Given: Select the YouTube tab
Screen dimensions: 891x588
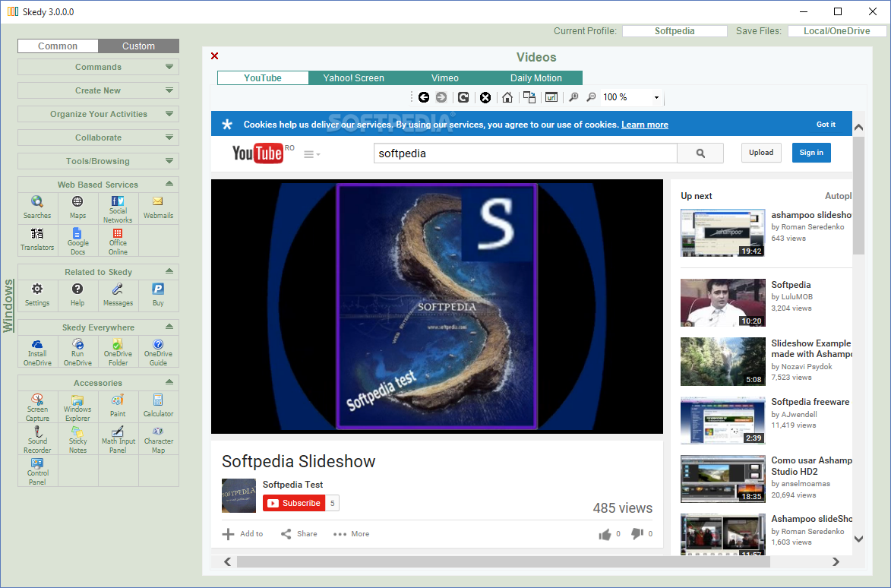Looking at the screenshot, I should [x=263, y=77].
